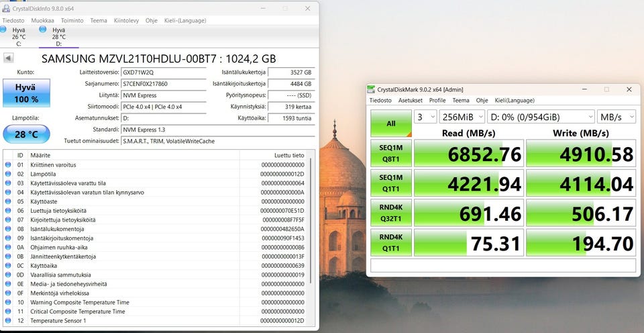644x333 pixels.
Task: Open Teema menu in CrystalDiskMark
Action: pyautogui.click(x=461, y=100)
